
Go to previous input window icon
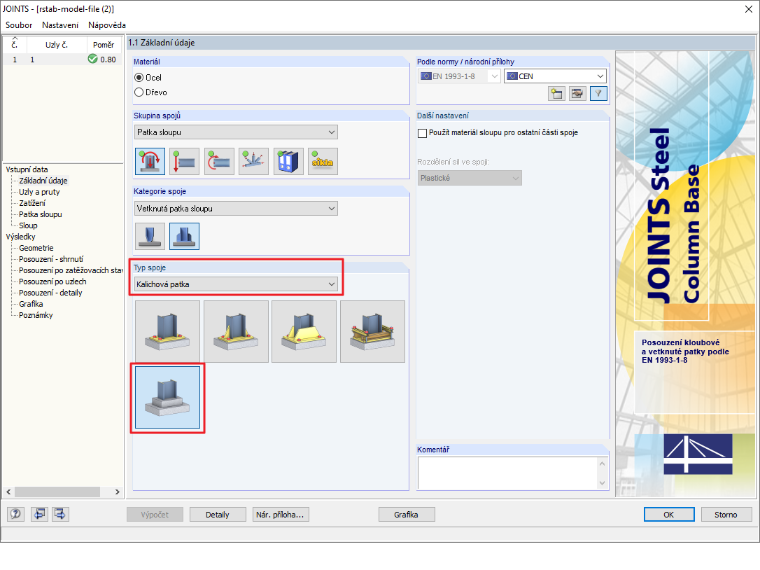tap(39, 514)
